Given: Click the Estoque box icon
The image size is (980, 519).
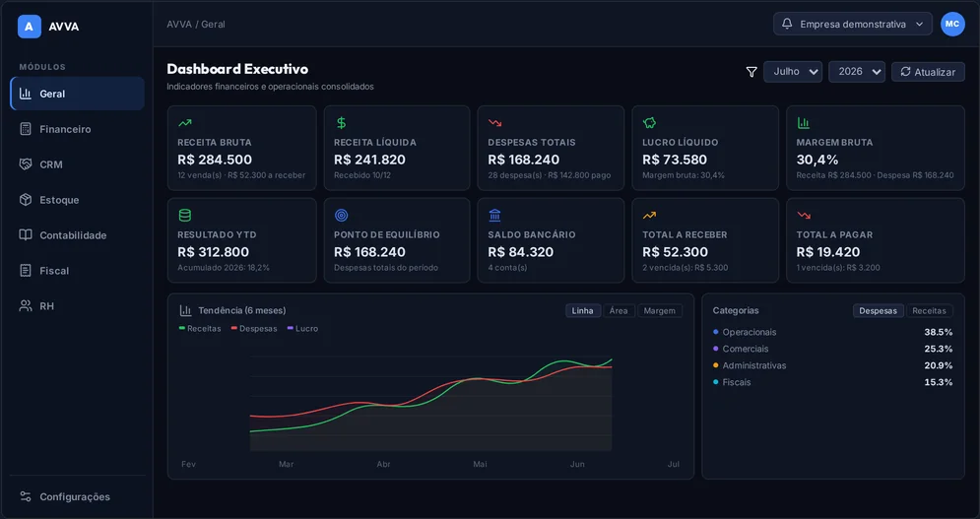Looking at the screenshot, I should 26,200.
